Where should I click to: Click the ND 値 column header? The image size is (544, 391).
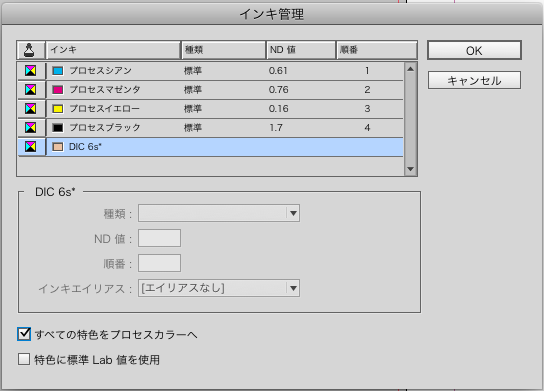pyautogui.click(x=301, y=50)
